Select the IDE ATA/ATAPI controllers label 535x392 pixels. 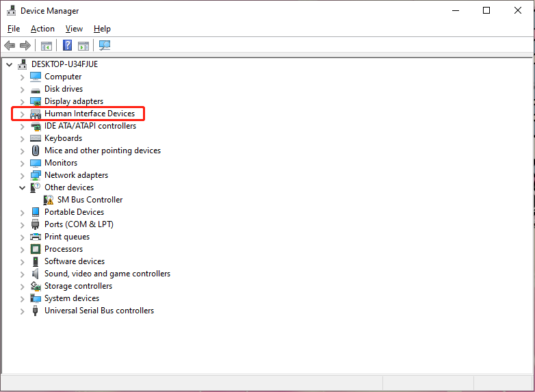pyautogui.click(x=90, y=126)
